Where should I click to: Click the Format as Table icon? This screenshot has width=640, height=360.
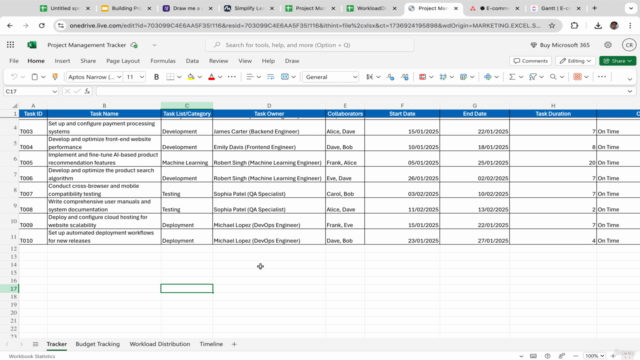463,77
